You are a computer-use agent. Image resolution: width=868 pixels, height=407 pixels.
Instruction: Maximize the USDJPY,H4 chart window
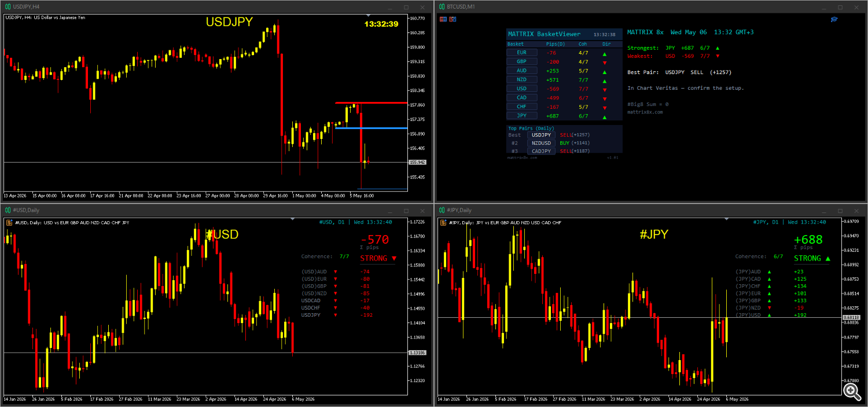click(x=406, y=7)
